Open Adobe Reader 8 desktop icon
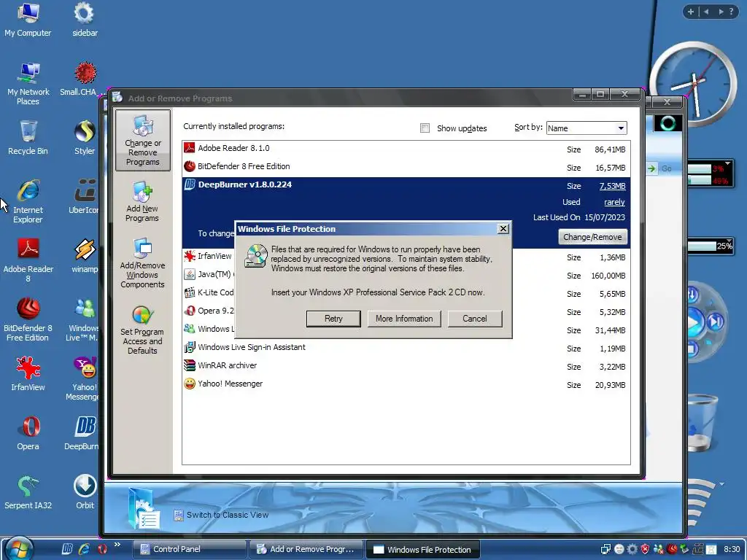The height and width of the screenshot is (560, 747). pyautogui.click(x=28, y=260)
